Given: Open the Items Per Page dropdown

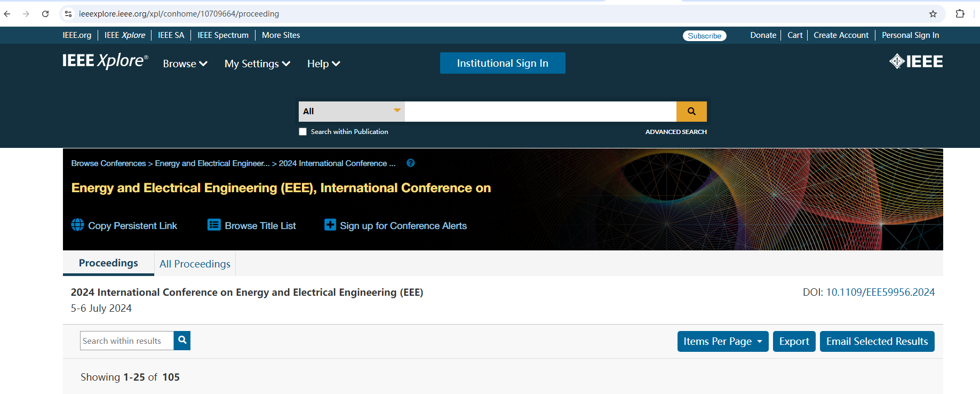Looking at the screenshot, I should point(723,342).
